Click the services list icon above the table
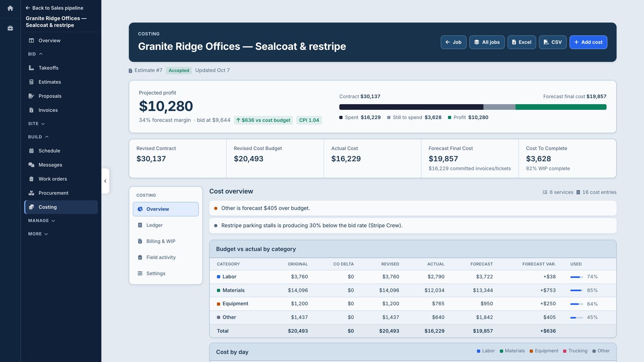Viewport: 644px width, 362px height. [545, 192]
